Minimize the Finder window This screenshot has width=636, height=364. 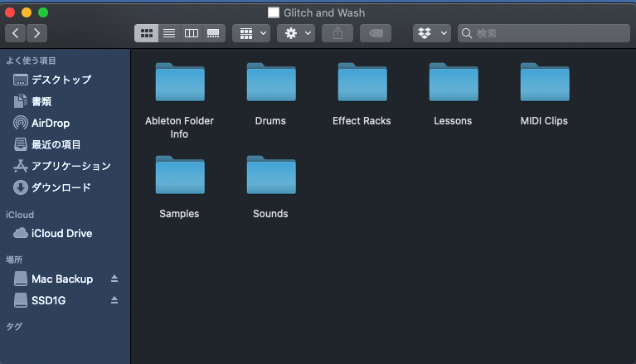[27, 12]
